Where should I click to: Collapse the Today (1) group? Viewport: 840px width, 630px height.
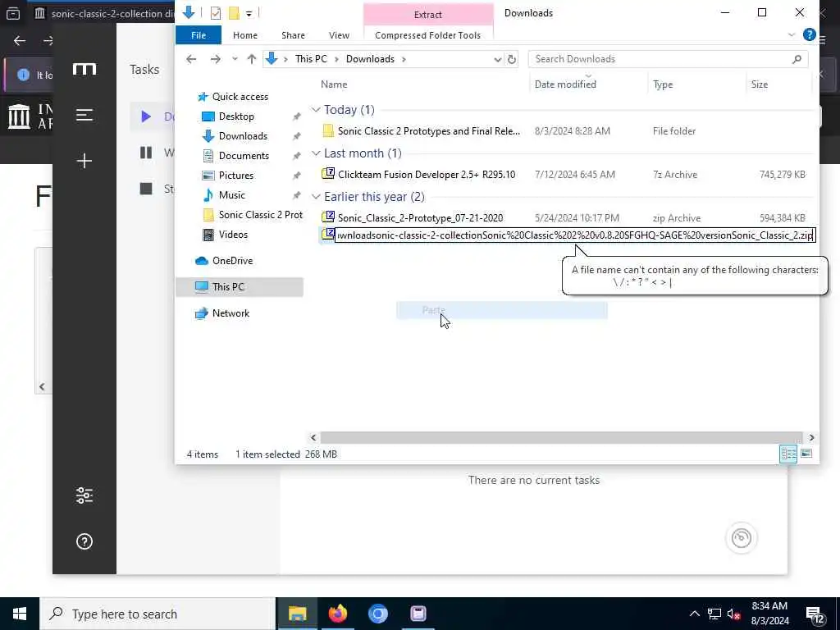coord(316,110)
